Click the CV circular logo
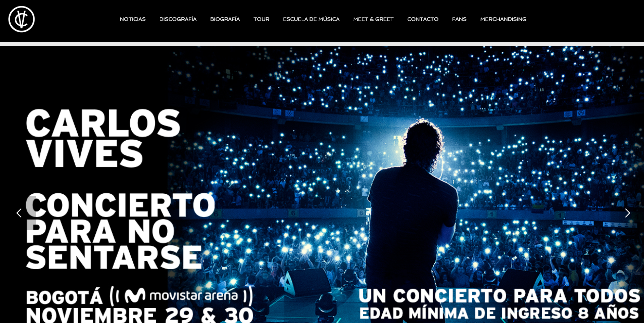The height and width of the screenshot is (323, 644). coord(22,19)
